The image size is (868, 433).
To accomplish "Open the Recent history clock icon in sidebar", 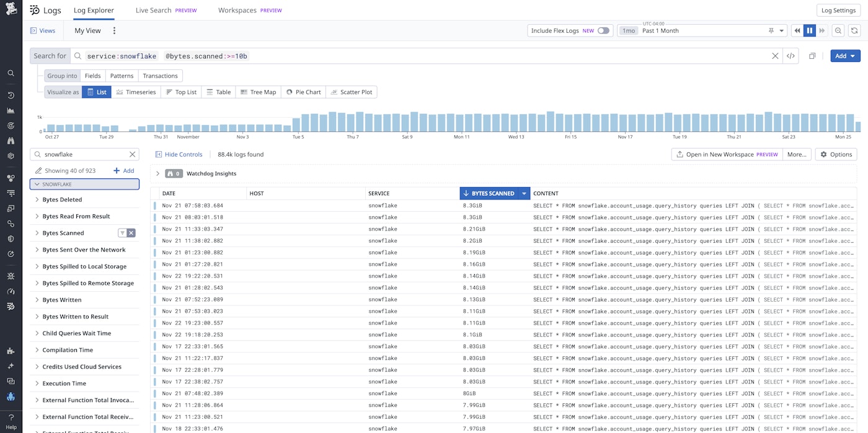I will (11, 95).
